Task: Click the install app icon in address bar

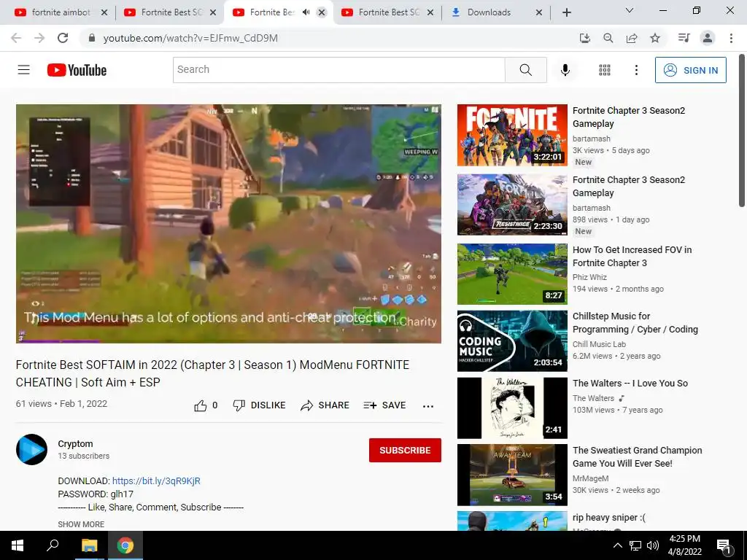Action: [584, 38]
